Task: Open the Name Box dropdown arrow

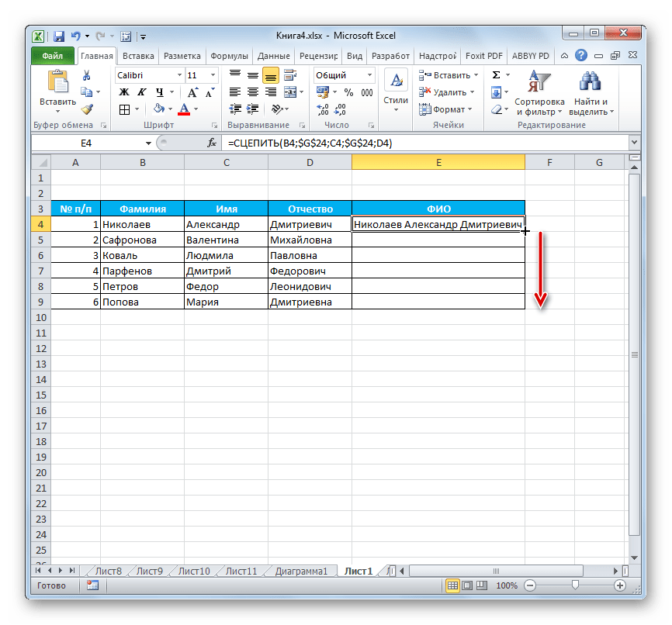Action: click(148, 143)
